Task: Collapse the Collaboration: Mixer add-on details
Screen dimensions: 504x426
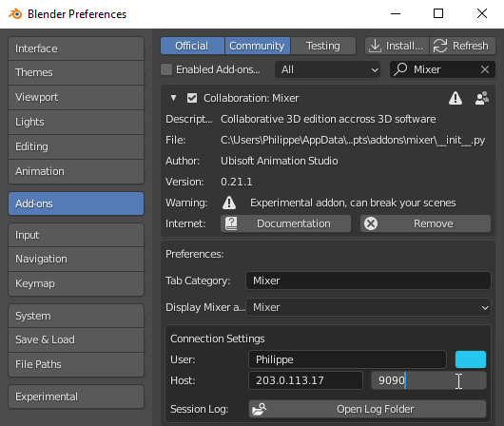Action: coord(174,98)
